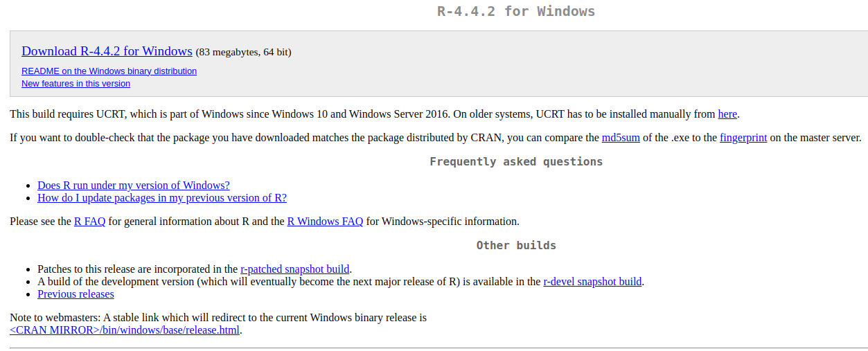Open the R Windows FAQ link
This screenshot has height=351, width=868.
click(x=325, y=222)
